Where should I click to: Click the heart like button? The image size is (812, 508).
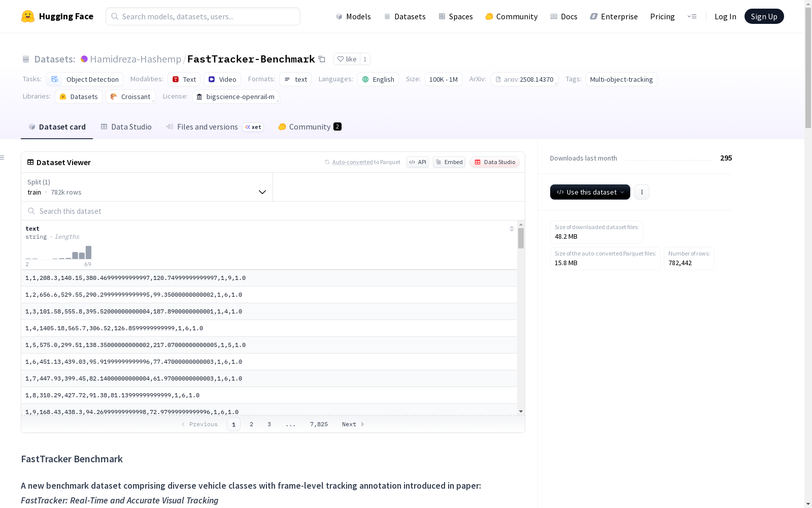347,59
